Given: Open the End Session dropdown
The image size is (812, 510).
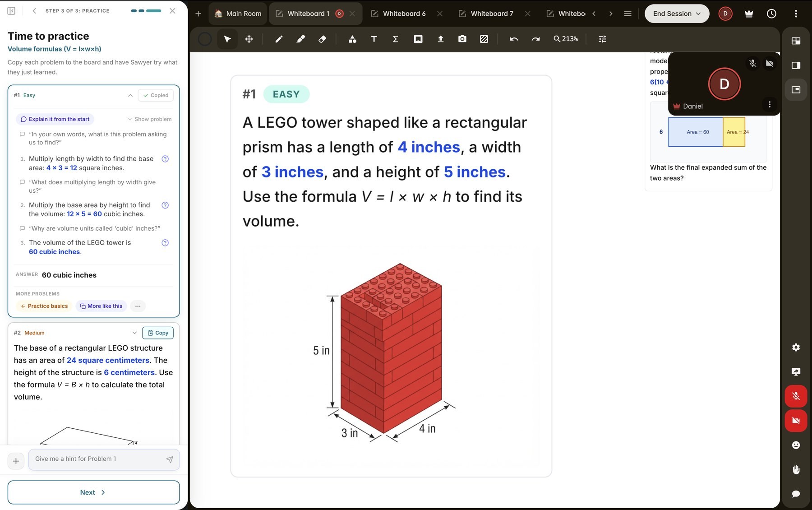Looking at the screenshot, I should click(x=677, y=14).
